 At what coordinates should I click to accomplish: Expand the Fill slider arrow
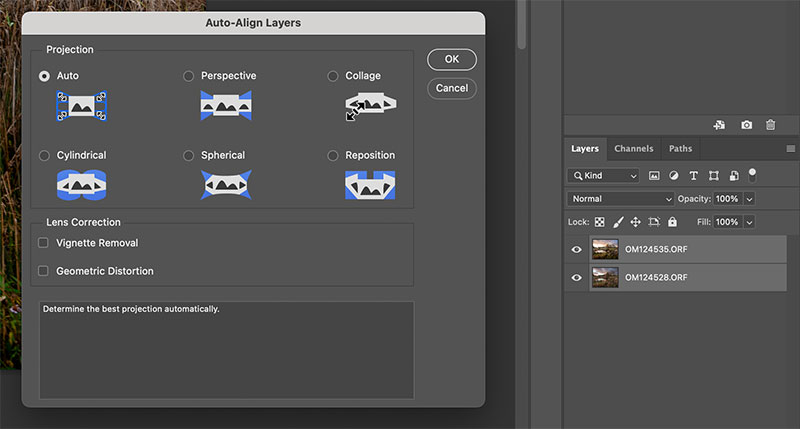[749, 222]
